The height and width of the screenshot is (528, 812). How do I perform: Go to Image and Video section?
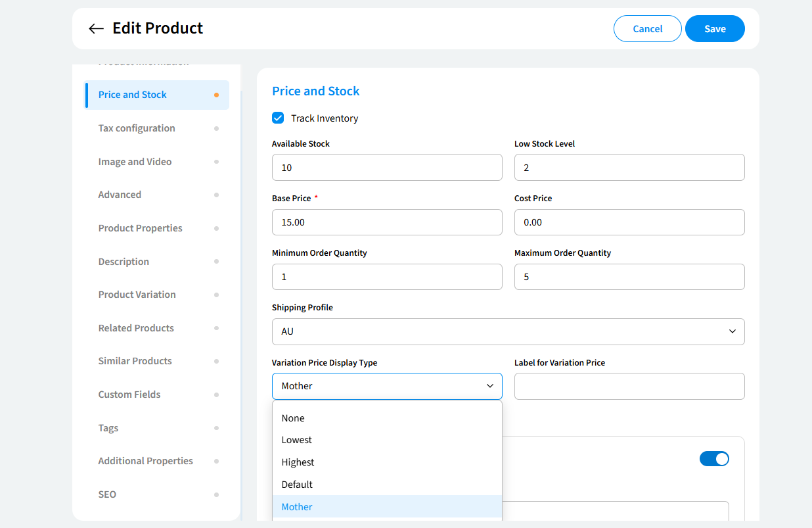tap(135, 162)
